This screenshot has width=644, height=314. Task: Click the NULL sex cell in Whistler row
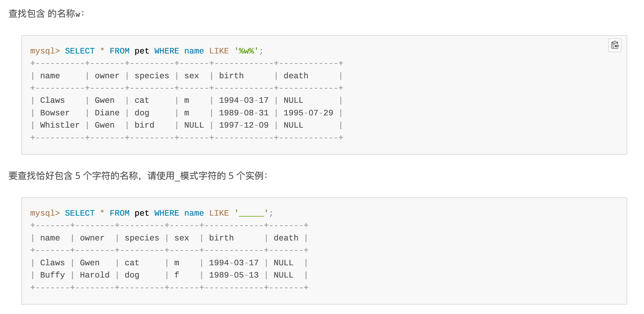(194, 125)
